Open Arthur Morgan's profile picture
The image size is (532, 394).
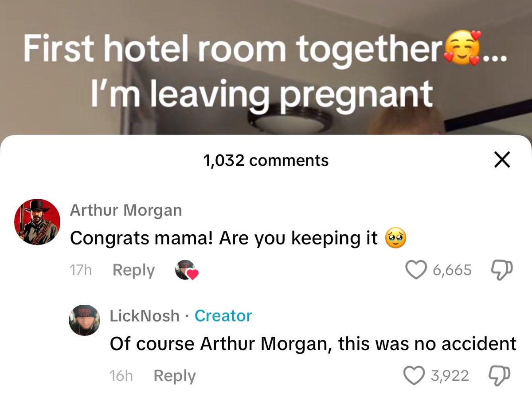click(x=38, y=221)
